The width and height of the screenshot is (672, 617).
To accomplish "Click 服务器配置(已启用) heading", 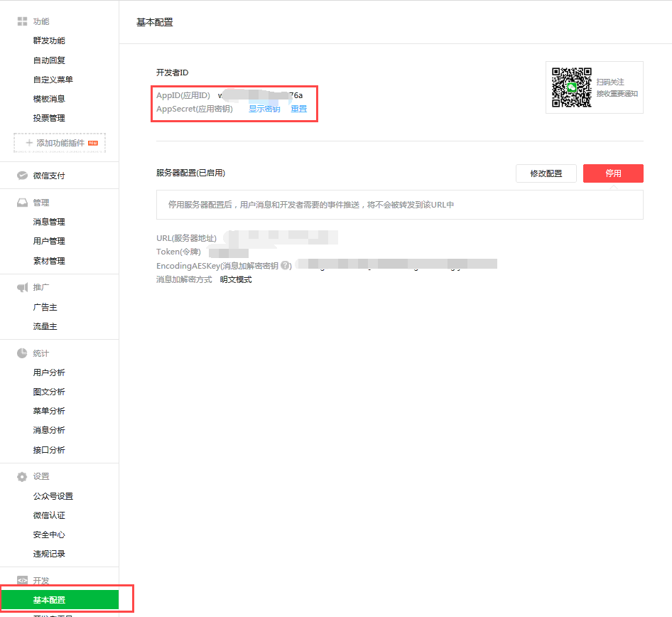I will pyautogui.click(x=190, y=173).
